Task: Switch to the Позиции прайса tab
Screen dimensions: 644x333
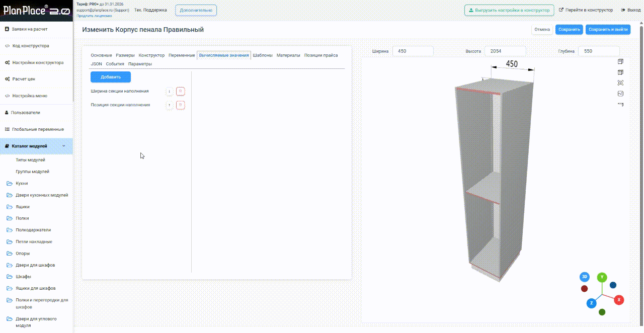Action: (321, 55)
